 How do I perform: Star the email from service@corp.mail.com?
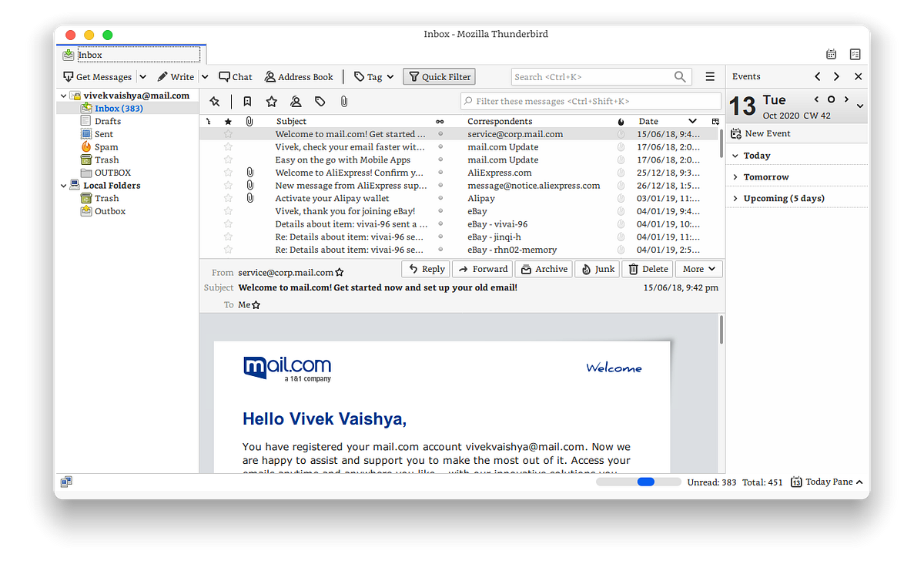click(x=227, y=133)
